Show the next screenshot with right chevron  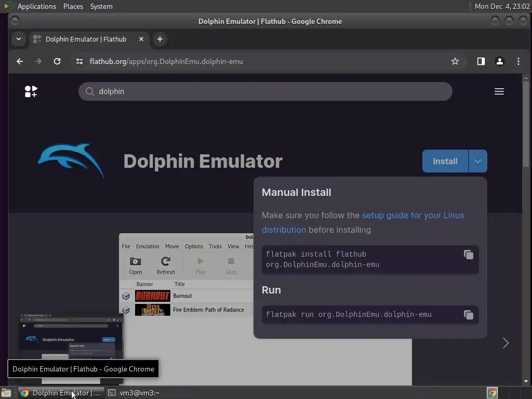click(506, 343)
